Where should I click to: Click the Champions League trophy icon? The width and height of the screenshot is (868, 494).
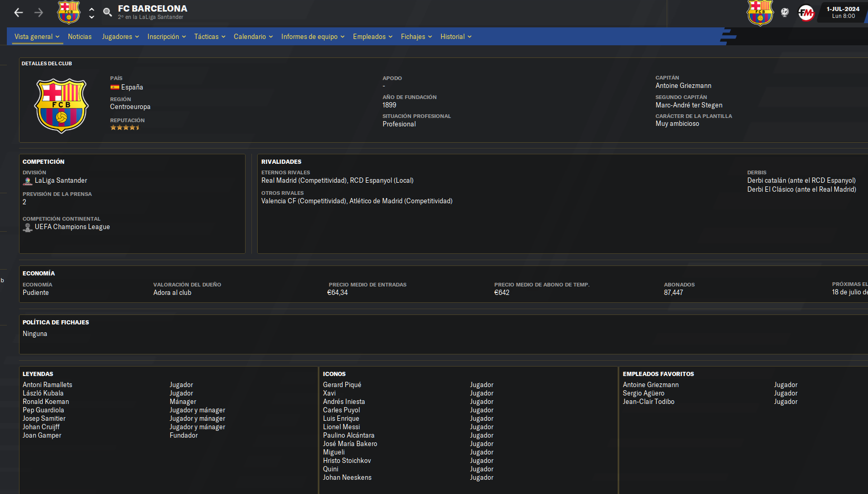click(x=28, y=227)
